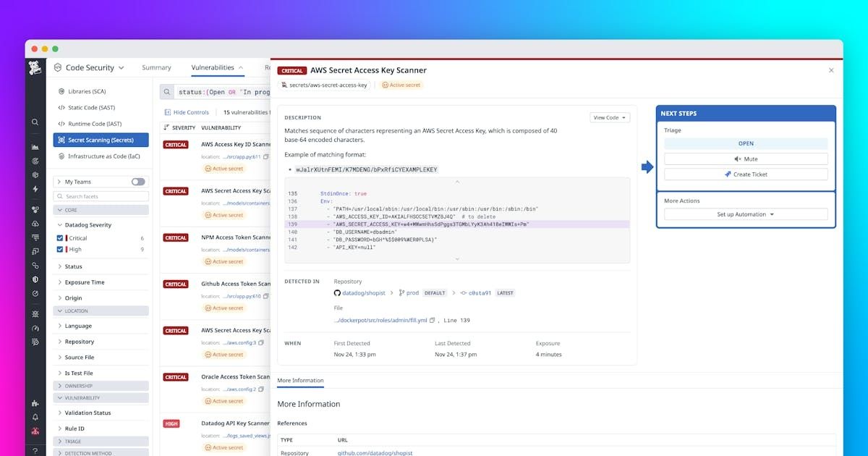Open the .../dockerpot/src/roles/admin/fill.yml file link
This screenshot has height=456, width=868.
tap(380, 320)
